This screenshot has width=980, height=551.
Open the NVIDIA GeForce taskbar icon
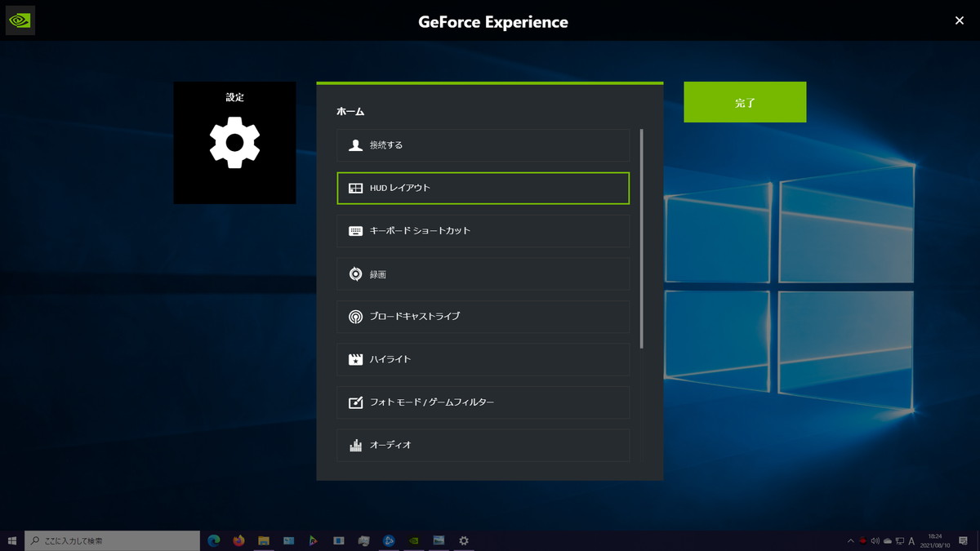coord(414,540)
